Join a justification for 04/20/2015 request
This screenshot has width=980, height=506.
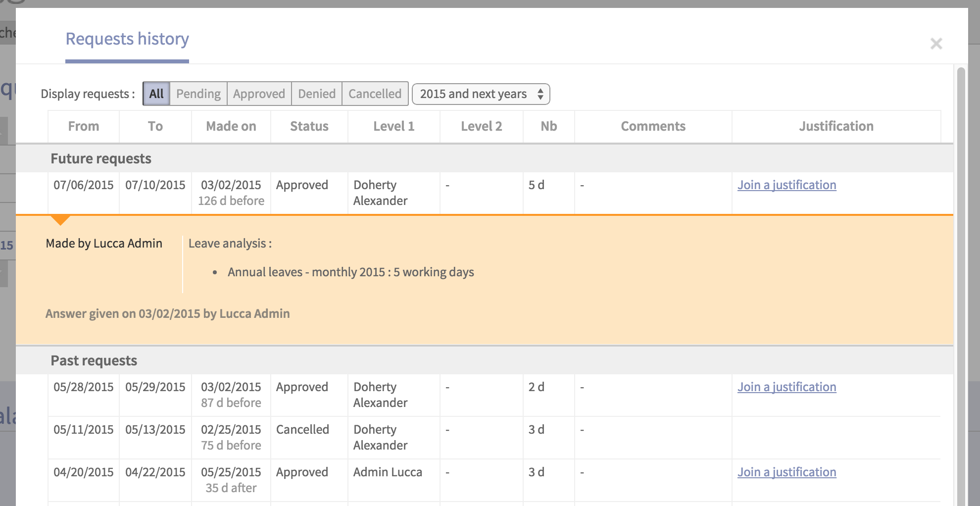[787, 472]
